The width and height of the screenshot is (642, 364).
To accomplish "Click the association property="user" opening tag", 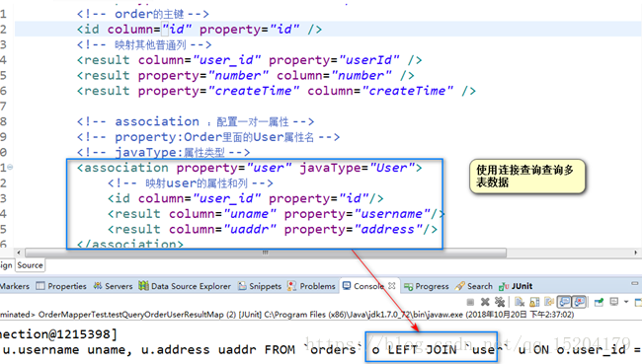I will pyautogui.click(x=249, y=168).
